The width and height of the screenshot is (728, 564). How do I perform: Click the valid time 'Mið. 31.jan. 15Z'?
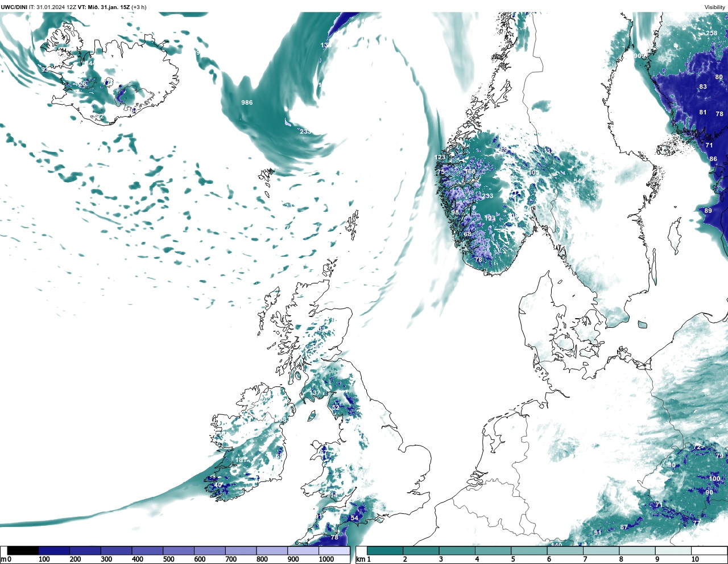coord(109,7)
